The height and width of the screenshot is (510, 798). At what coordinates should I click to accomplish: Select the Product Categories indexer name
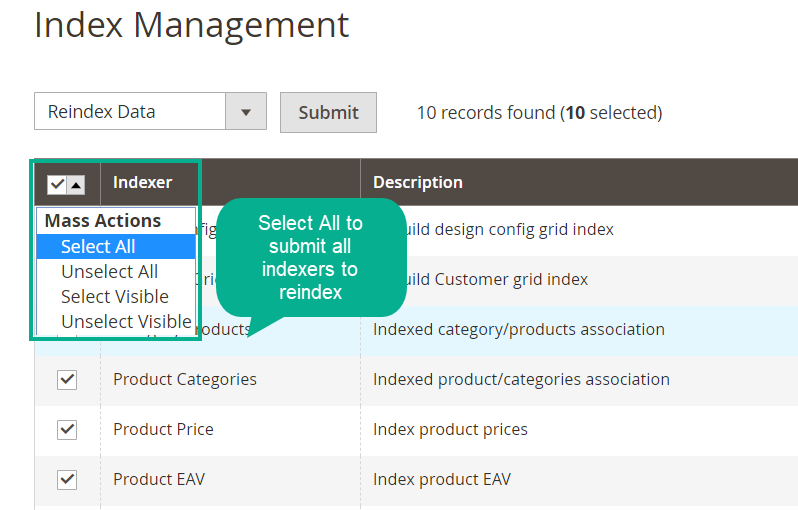(185, 380)
